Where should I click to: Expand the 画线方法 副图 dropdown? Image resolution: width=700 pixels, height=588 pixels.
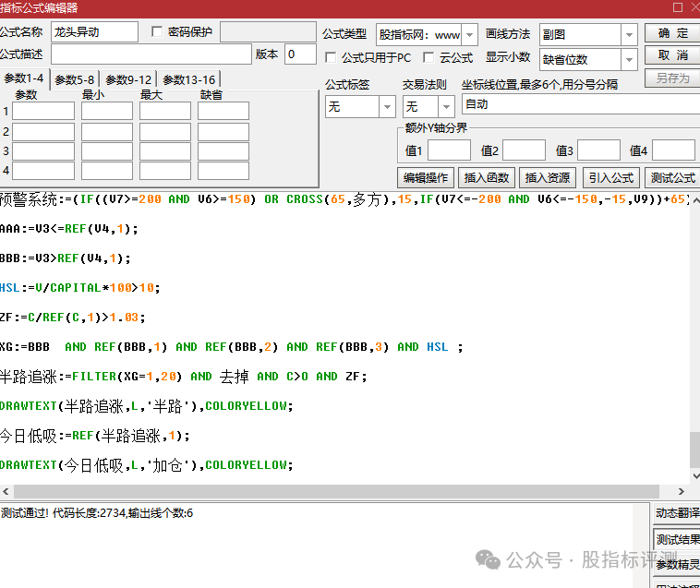[629, 35]
